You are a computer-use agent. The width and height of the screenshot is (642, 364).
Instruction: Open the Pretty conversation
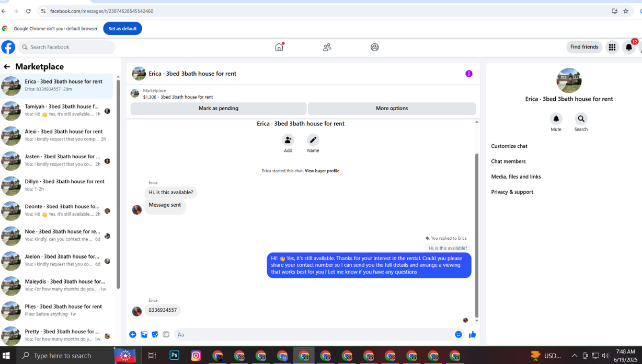tap(56, 335)
